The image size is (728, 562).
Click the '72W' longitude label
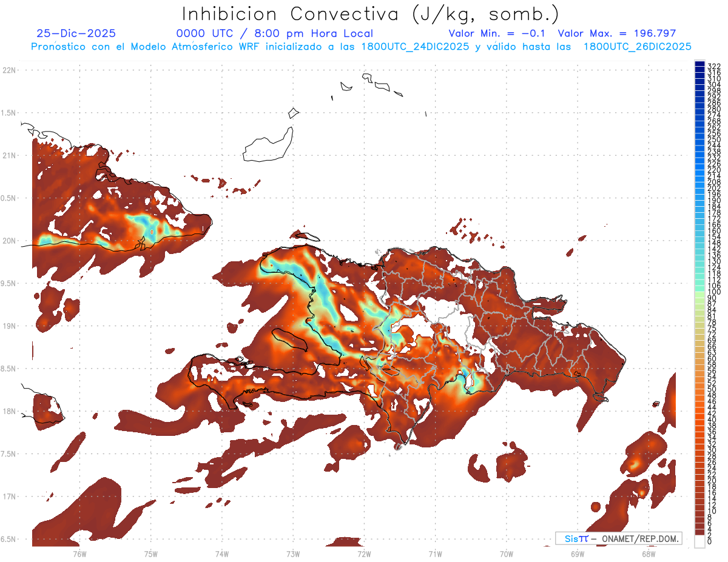[x=364, y=554]
